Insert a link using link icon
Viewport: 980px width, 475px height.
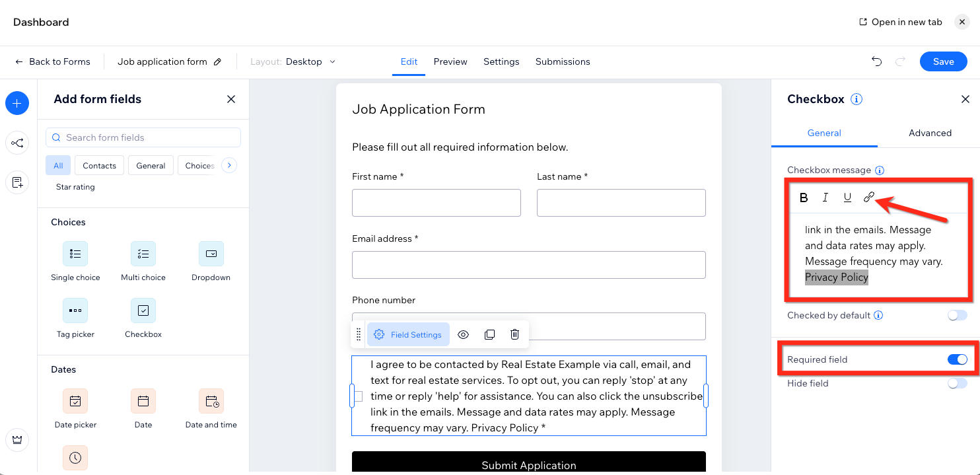click(869, 197)
